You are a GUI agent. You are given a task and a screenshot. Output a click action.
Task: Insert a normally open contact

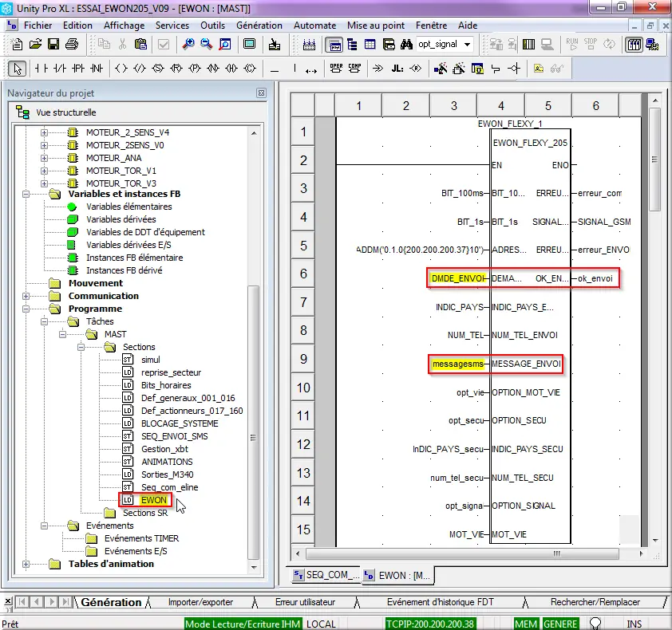click(x=42, y=69)
